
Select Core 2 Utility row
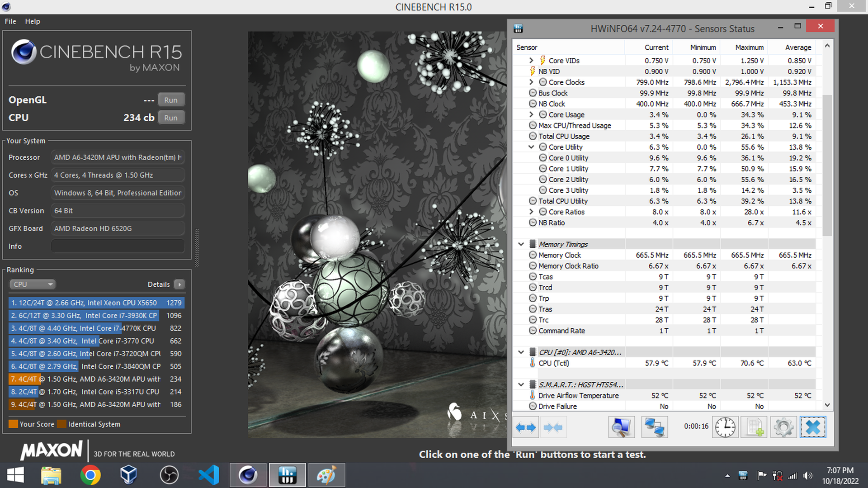[664, 179]
